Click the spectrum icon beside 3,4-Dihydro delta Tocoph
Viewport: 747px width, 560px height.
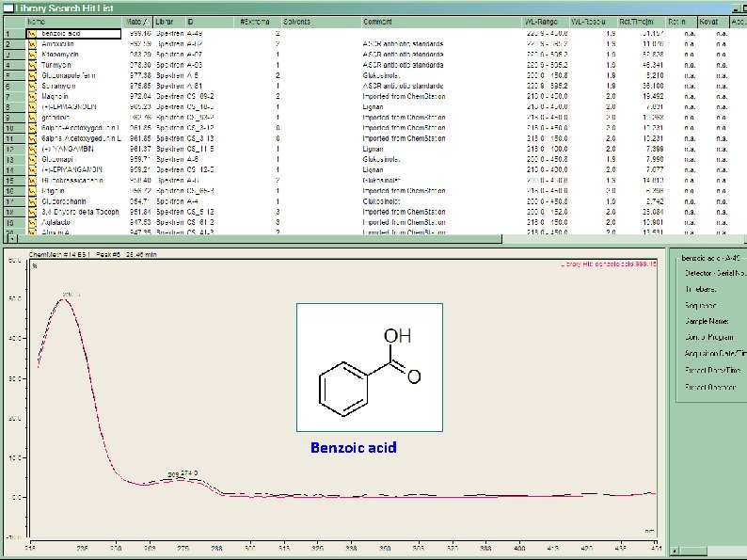tap(32, 212)
